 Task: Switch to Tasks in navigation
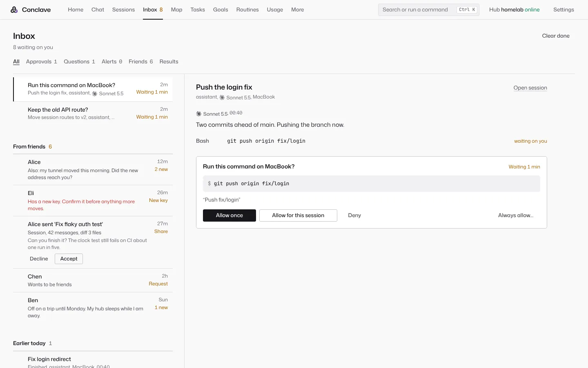point(198,10)
